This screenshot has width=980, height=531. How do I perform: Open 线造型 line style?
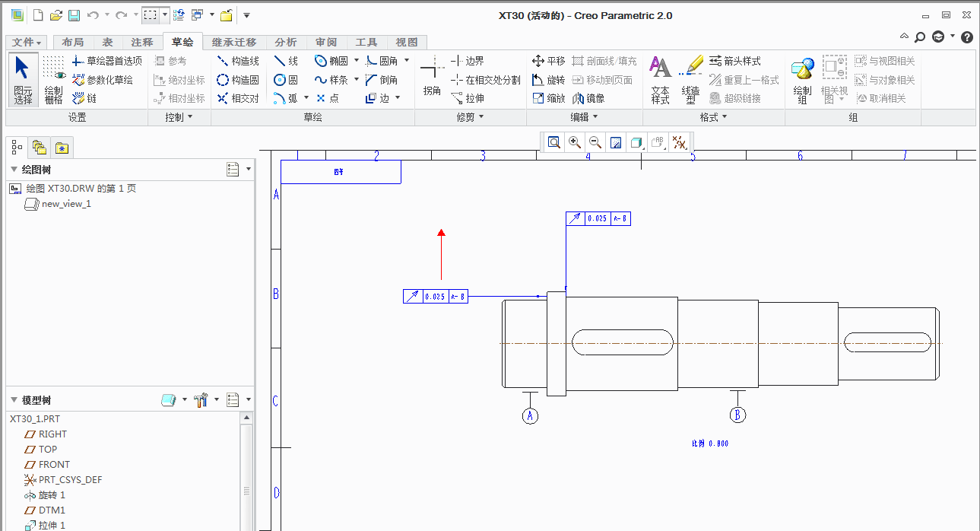pyautogui.click(x=690, y=79)
